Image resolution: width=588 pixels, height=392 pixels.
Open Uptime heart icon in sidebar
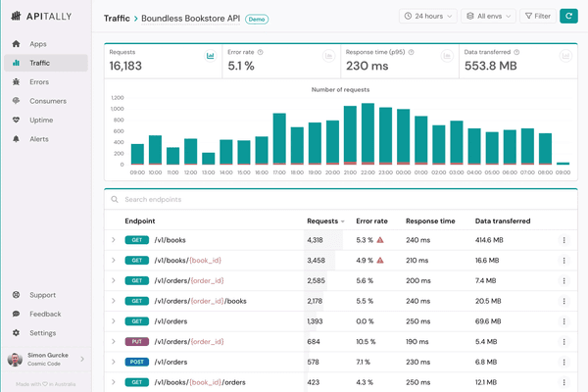point(16,120)
